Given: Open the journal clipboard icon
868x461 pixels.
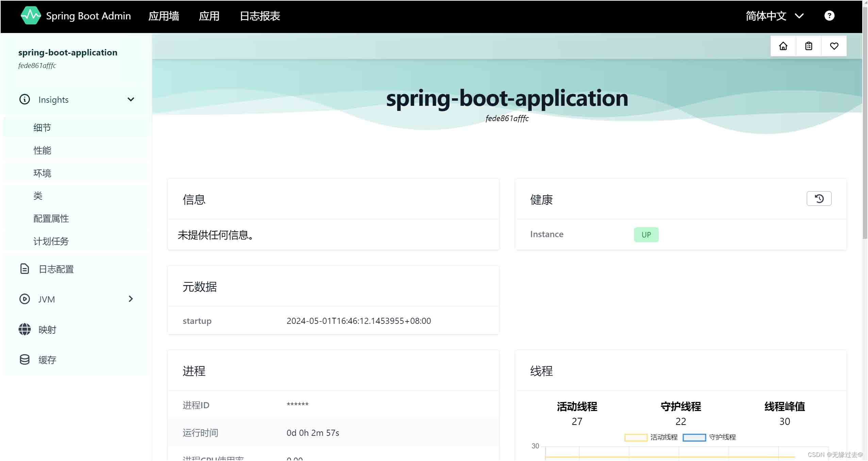Looking at the screenshot, I should click(809, 46).
